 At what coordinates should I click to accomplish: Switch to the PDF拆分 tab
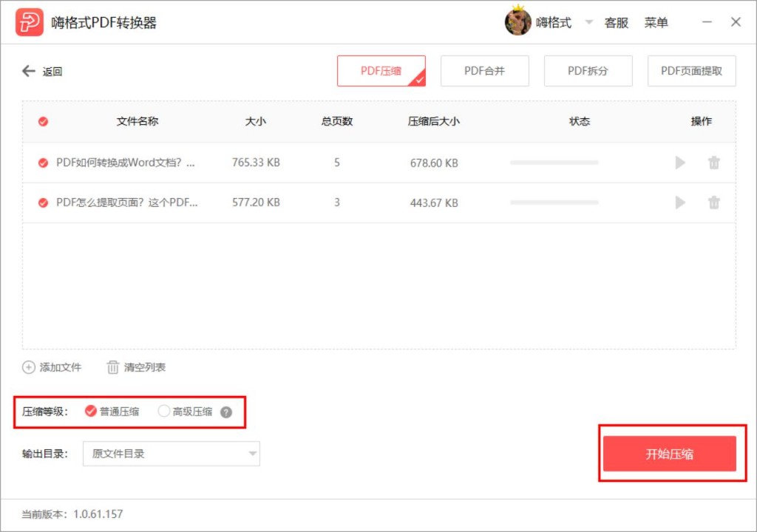588,71
